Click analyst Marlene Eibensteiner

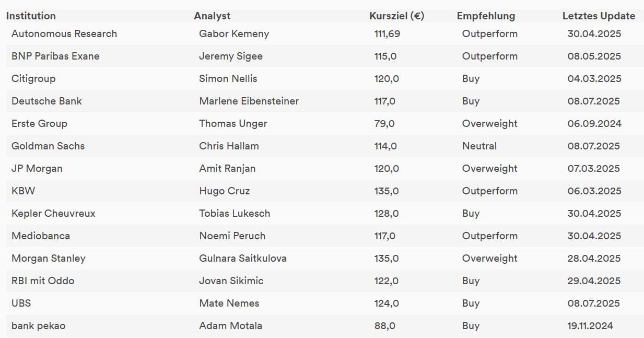[249, 101]
